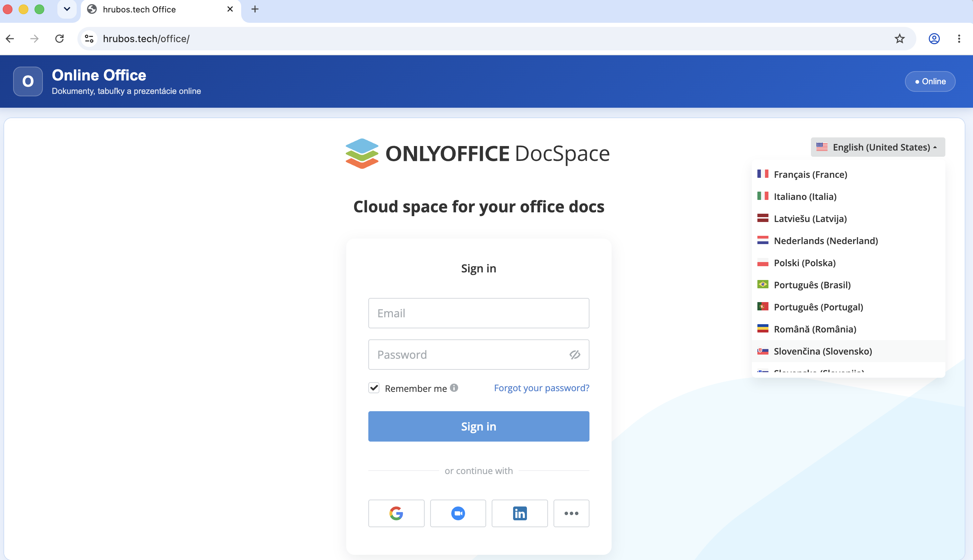Open Chrome's three-dot menu
Image resolution: width=973 pixels, height=560 pixels.
[x=959, y=38]
